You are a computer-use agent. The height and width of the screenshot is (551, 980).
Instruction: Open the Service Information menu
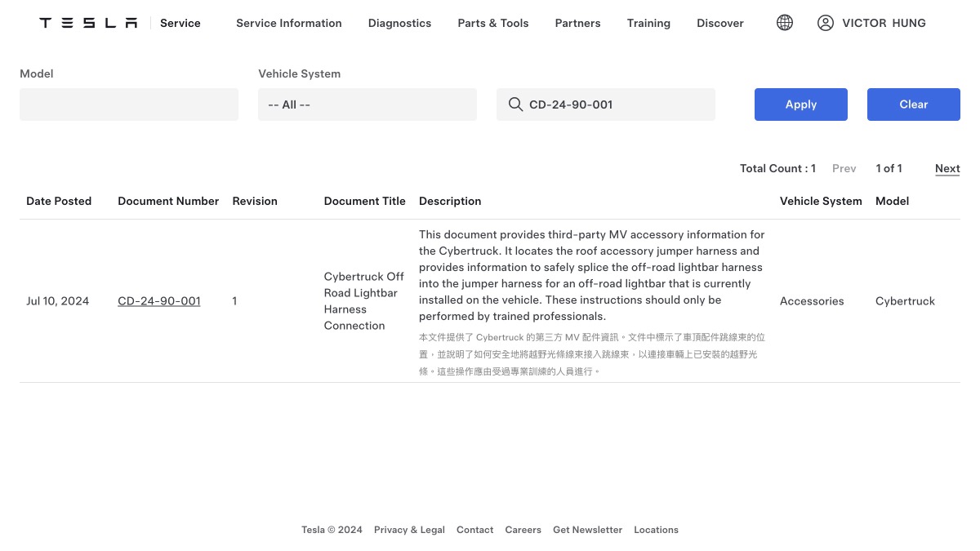click(x=289, y=23)
